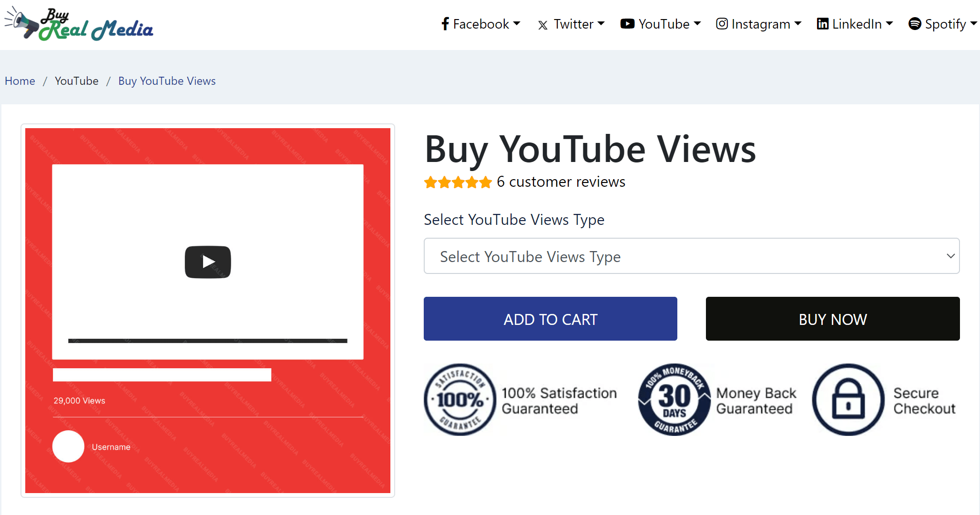980x515 pixels.
Task: Click the YouTube icon in the navbar
Action: point(627,24)
